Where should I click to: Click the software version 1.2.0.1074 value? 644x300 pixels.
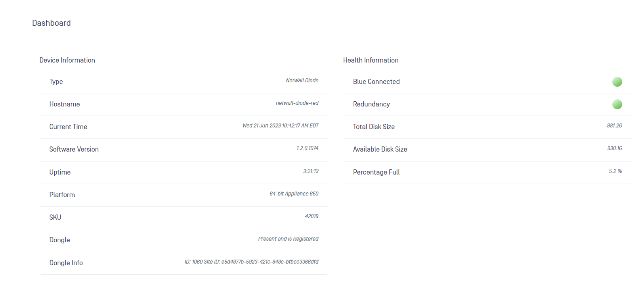[308, 148]
